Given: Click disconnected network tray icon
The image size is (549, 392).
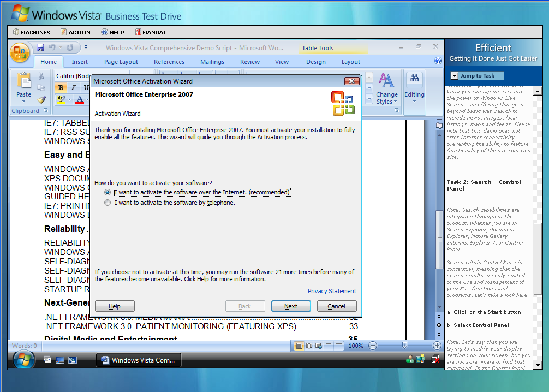Looking at the screenshot, I should tap(435, 359).
